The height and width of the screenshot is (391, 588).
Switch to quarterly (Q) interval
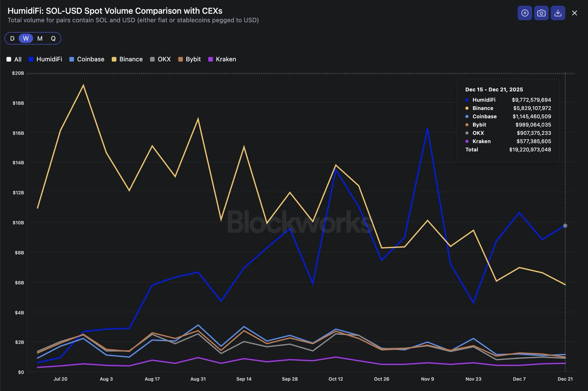point(53,38)
